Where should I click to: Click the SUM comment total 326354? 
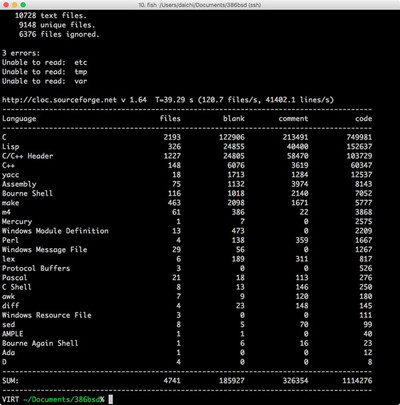[295, 380]
